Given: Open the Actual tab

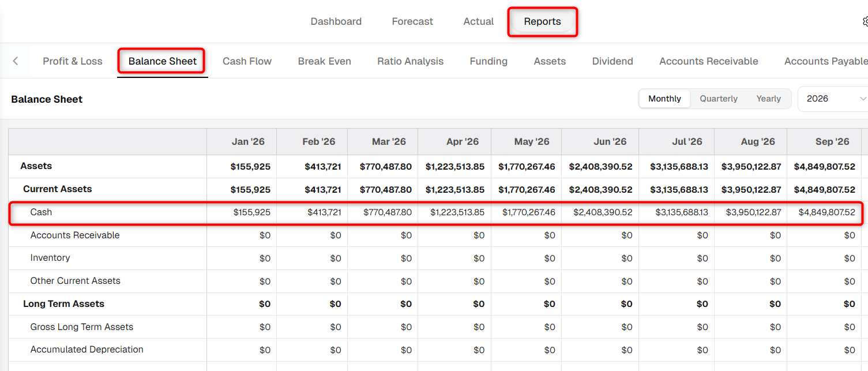Looking at the screenshot, I should coord(479,21).
